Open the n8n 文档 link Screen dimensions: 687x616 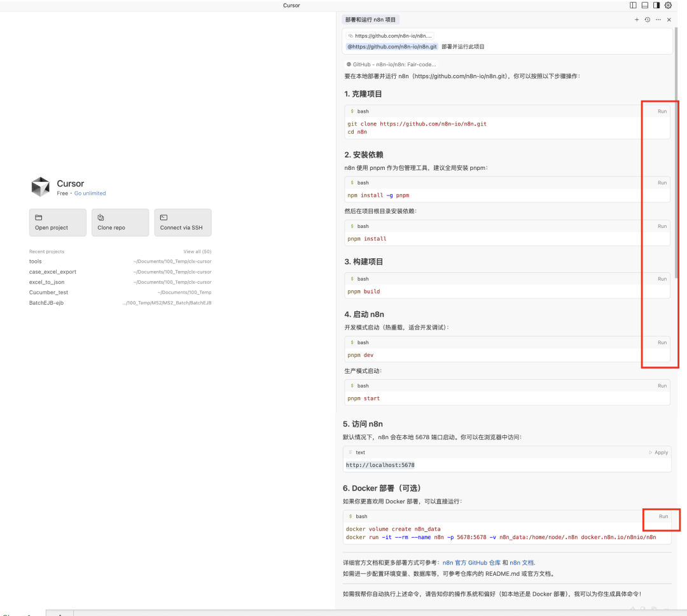[x=522, y=563]
